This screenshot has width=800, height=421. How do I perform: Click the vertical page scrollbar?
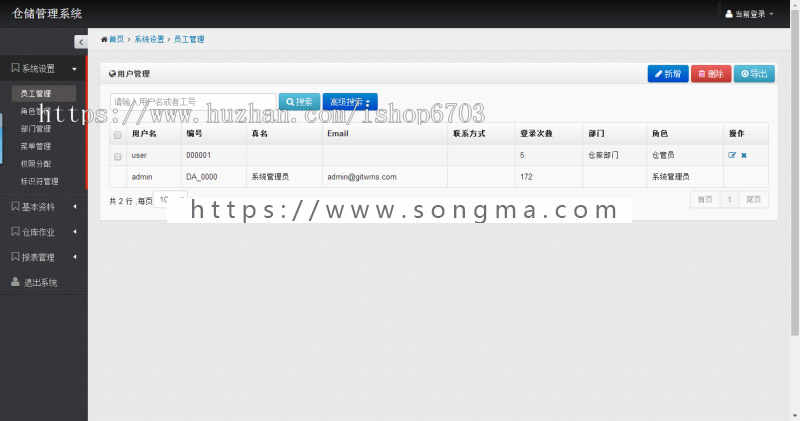point(795,174)
